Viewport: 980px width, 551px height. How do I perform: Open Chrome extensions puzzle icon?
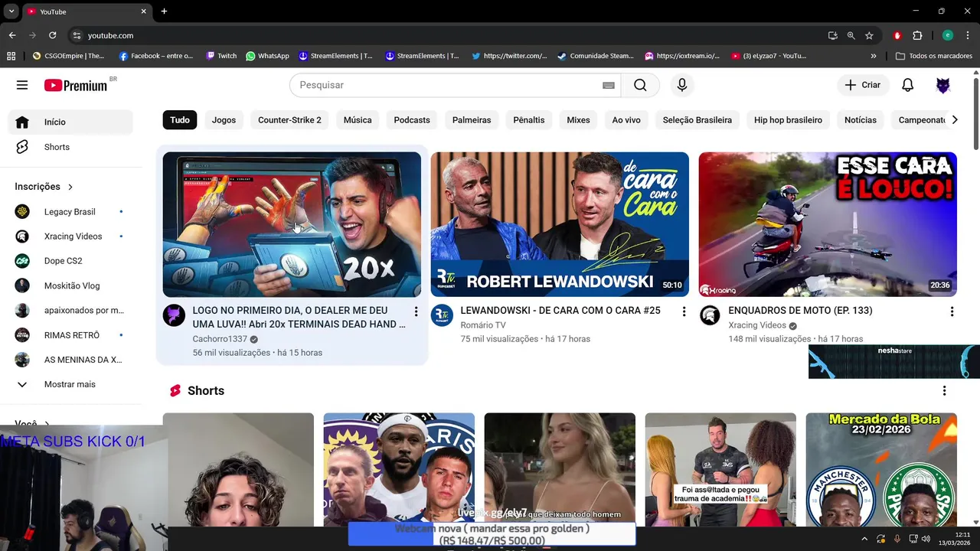(x=917, y=35)
